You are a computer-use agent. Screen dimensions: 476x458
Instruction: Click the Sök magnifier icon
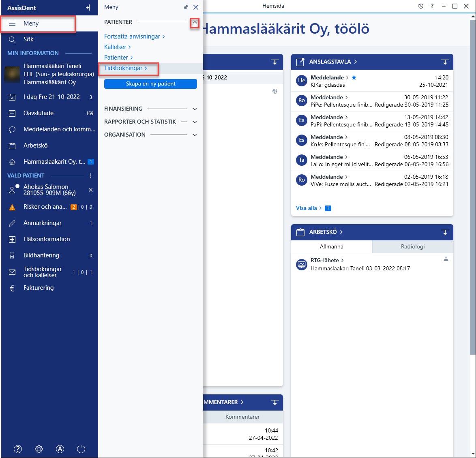[x=12, y=39]
